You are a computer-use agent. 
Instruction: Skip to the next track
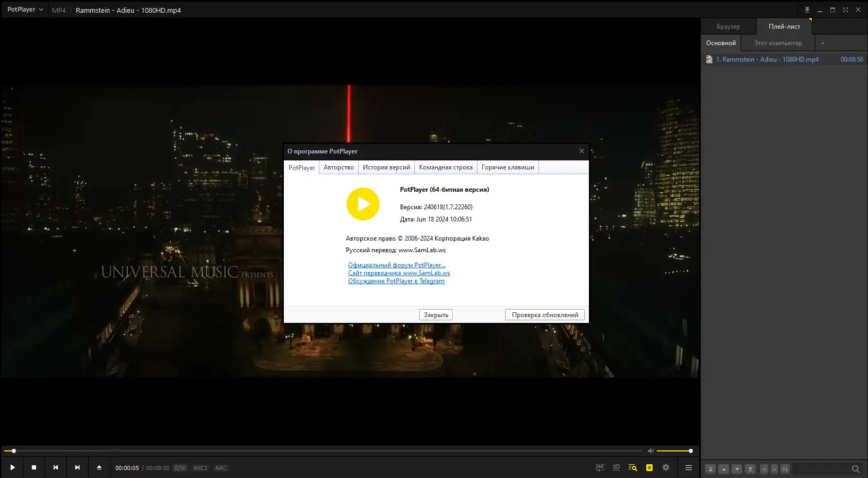point(77,467)
